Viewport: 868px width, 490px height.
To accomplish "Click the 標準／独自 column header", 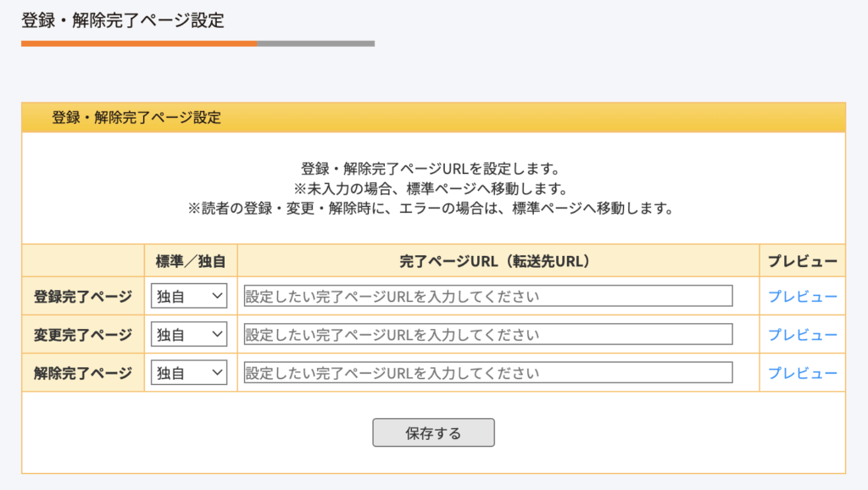I will pyautogui.click(x=191, y=261).
